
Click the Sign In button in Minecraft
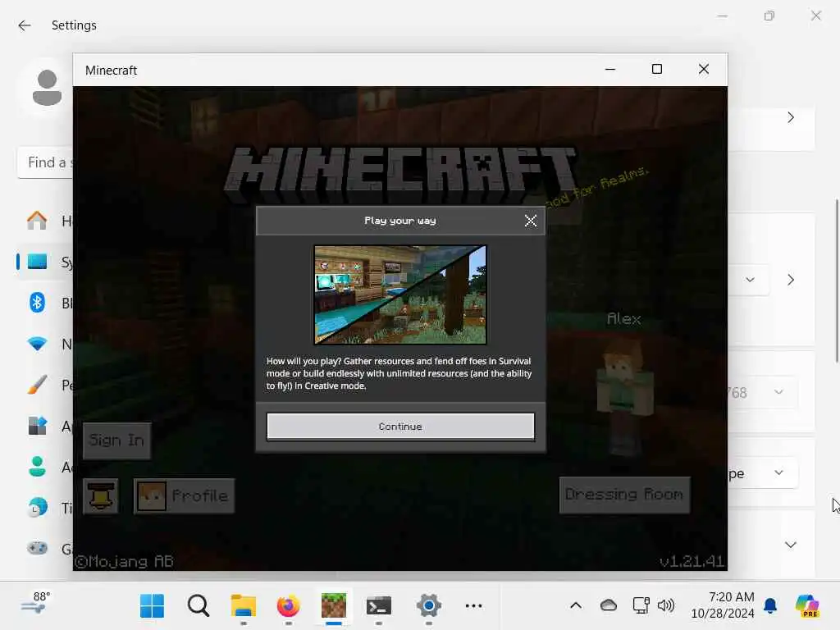[116, 441]
